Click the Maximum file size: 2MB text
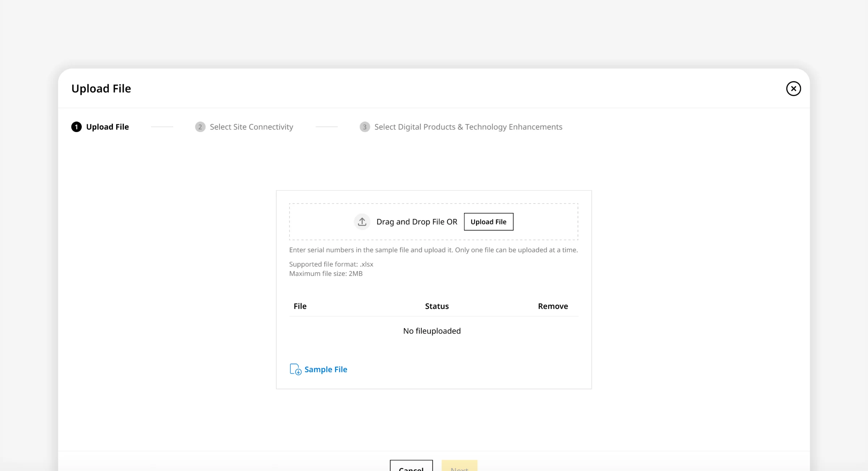The image size is (868, 471). 325,274
